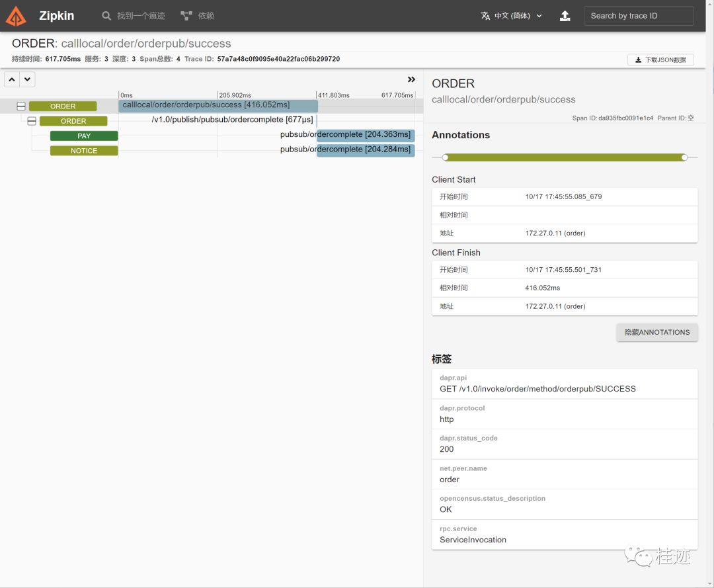The image size is (714, 588).
Task: Click the dapr.protocol http tag value
Action: click(x=446, y=419)
